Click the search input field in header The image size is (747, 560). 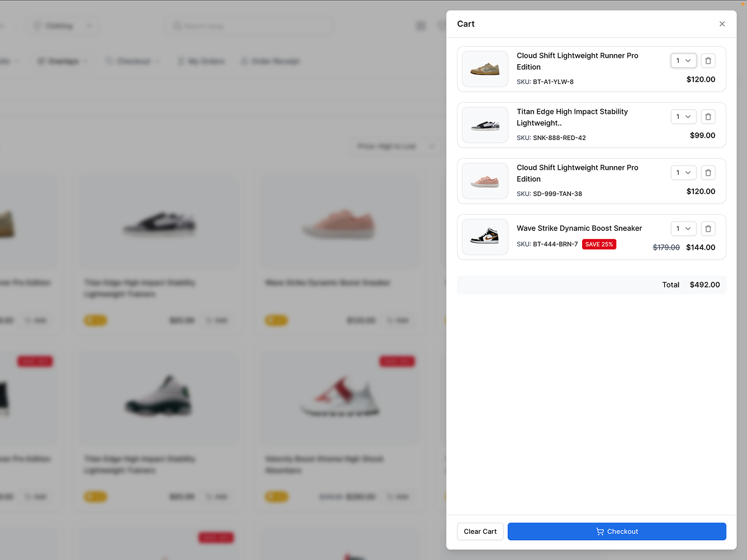[x=249, y=26]
